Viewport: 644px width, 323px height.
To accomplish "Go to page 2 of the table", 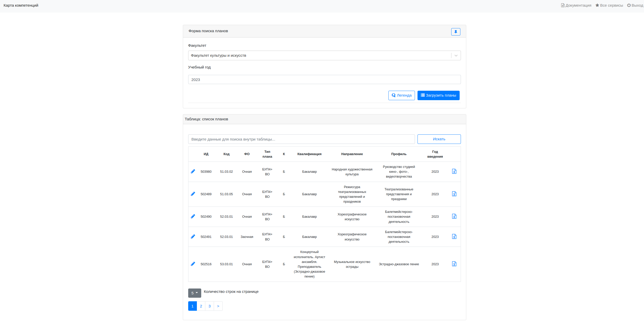I will pos(201,306).
